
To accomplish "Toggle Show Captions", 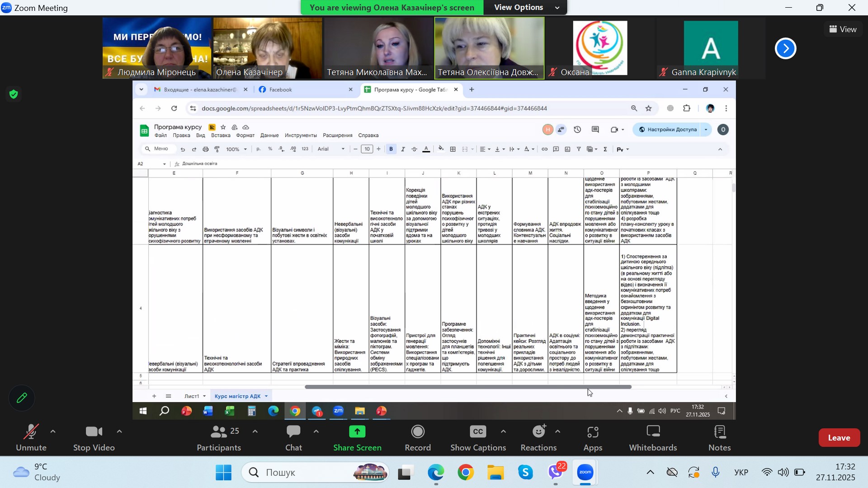I will point(478,437).
